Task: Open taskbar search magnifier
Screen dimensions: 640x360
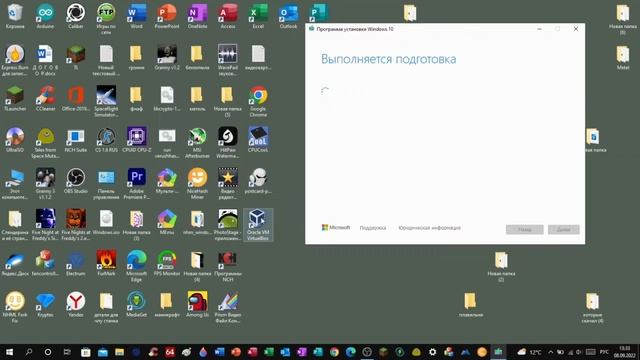Action: [29, 352]
